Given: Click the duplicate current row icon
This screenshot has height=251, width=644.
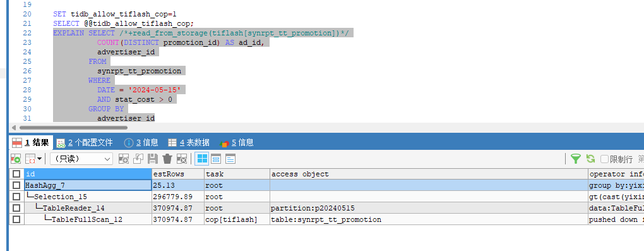Looking at the screenshot, I should (x=138, y=159).
